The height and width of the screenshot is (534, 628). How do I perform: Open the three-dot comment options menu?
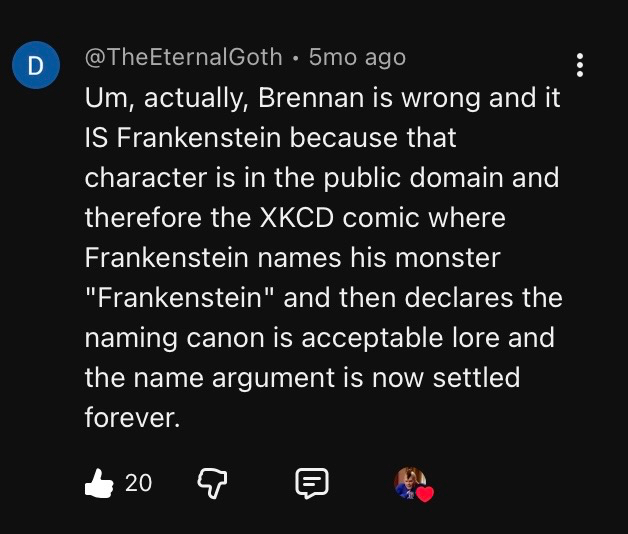pos(580,65)
